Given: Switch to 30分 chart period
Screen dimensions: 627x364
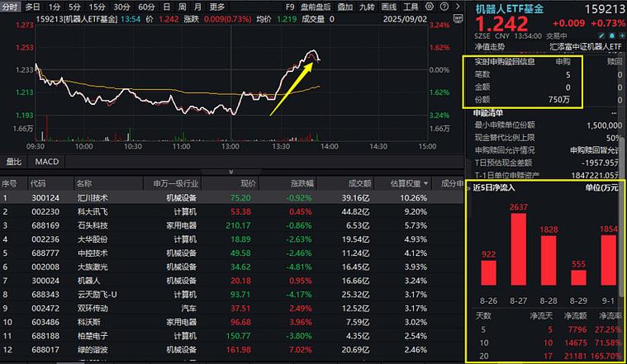Looking at the screenshot, I should click(x=122, y=7).
